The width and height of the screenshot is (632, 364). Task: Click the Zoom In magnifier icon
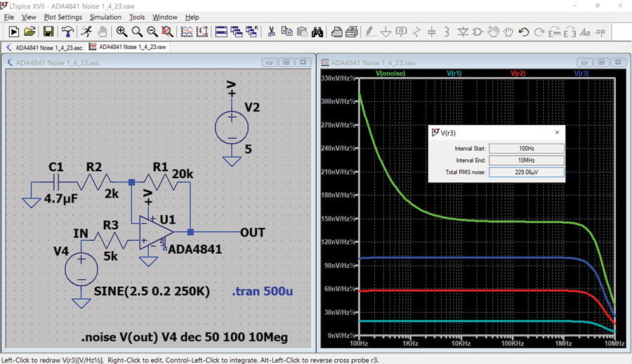click(122, 32)
